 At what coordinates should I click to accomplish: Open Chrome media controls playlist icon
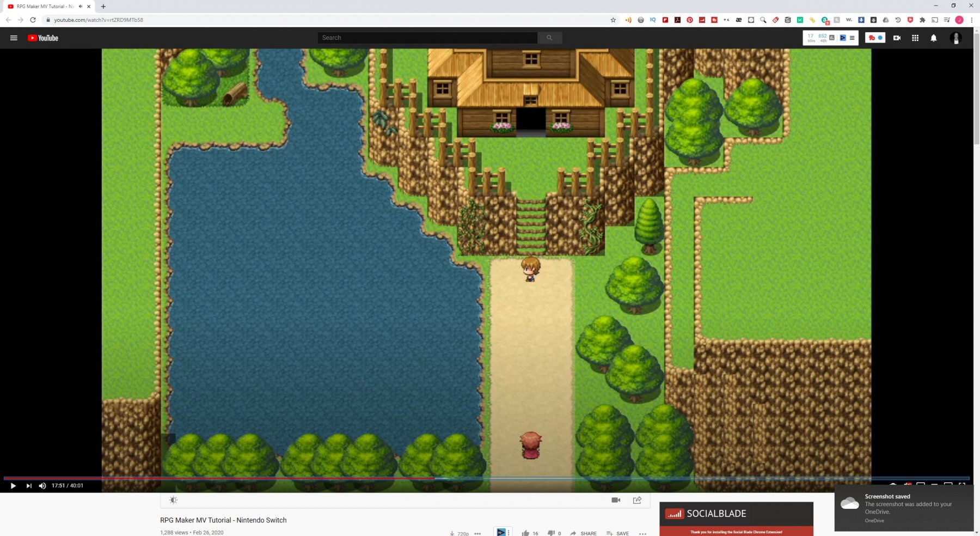click(947, 20)
